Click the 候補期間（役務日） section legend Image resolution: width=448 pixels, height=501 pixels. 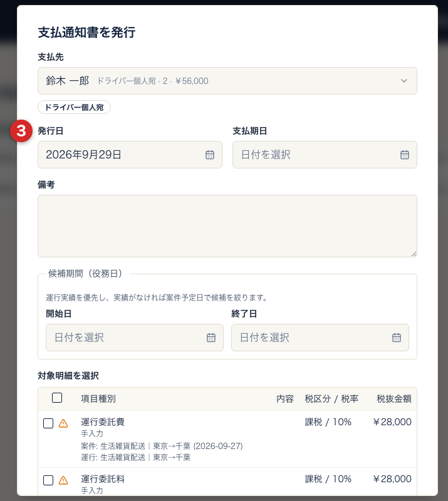click(85, 274)
